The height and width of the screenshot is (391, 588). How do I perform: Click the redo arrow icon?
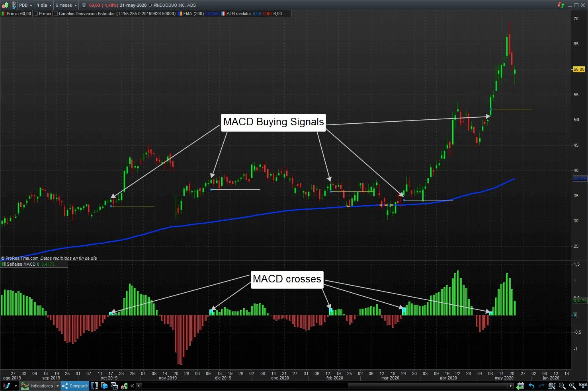(541, 386)
